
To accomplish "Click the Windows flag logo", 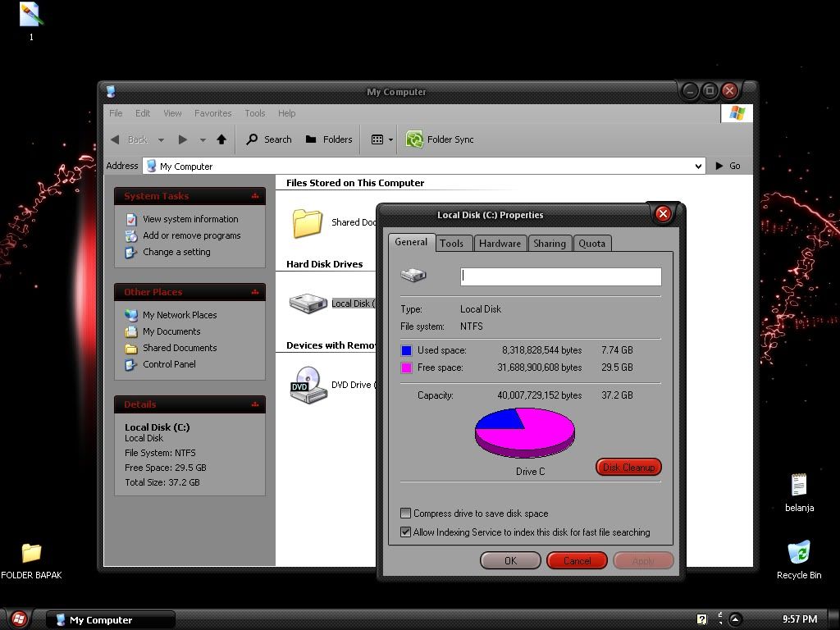I will [737, 113].
